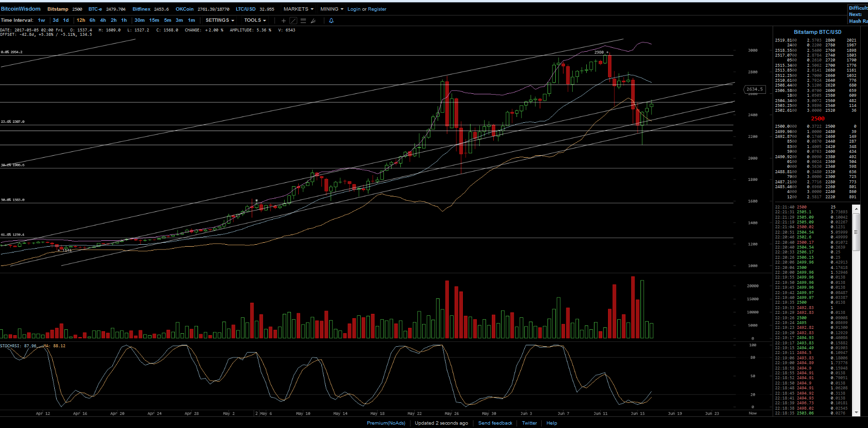Choose the 1h time interval
The height and width of the screenshot is (428, 868).
pos(124,20)
